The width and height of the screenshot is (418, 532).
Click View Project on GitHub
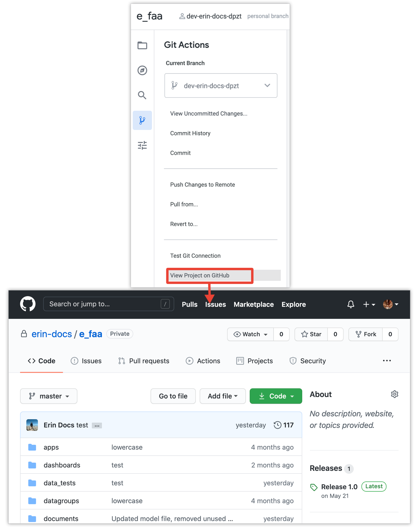200,275
